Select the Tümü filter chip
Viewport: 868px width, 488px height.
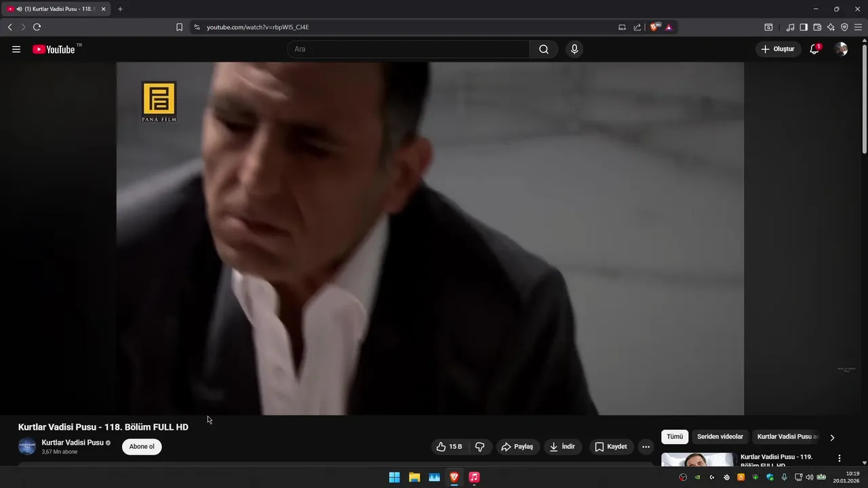coord(675,437)
